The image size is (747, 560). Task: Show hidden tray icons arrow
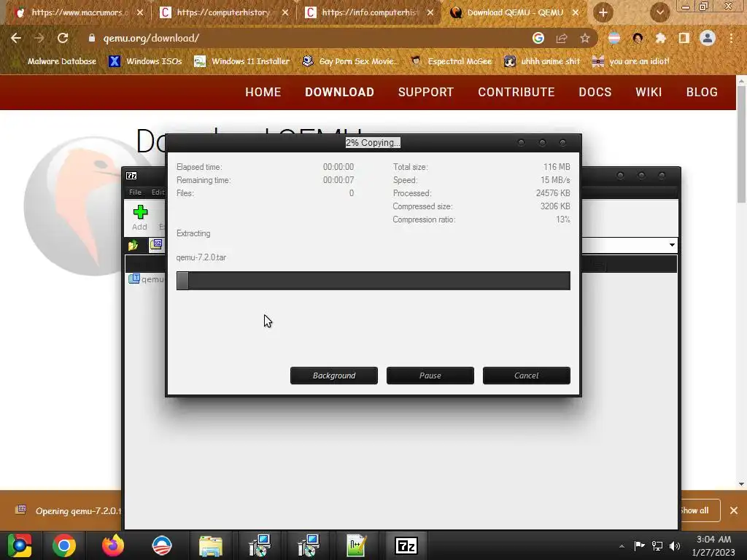622,545
